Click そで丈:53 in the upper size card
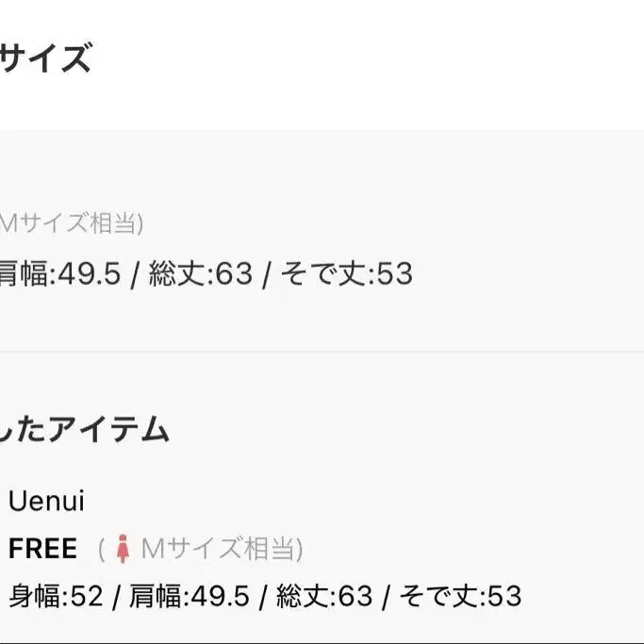Viewport: 644px width, 644px height. (347, 274)
